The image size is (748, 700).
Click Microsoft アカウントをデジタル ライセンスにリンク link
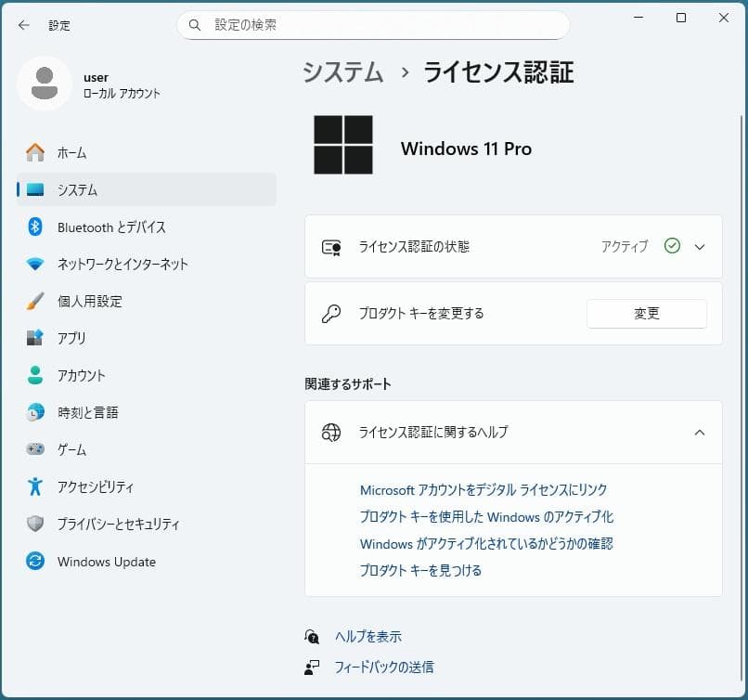tap(483, 489)
